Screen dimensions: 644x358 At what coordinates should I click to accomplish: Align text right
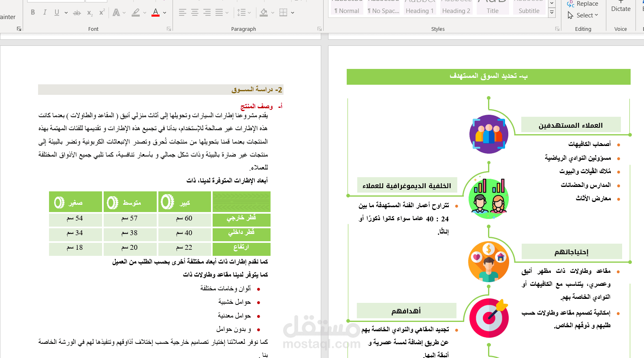tap(207, 13)
